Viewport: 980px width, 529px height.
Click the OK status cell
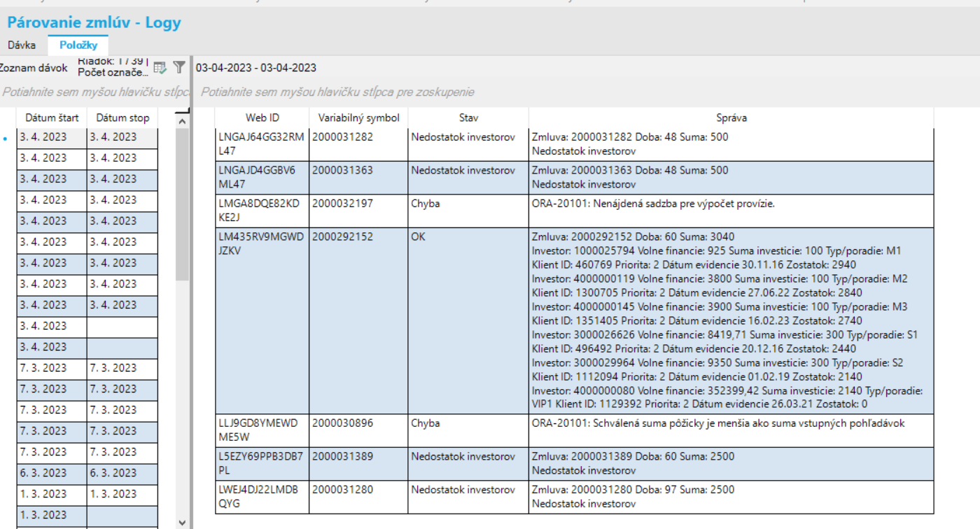click(468, 320)
